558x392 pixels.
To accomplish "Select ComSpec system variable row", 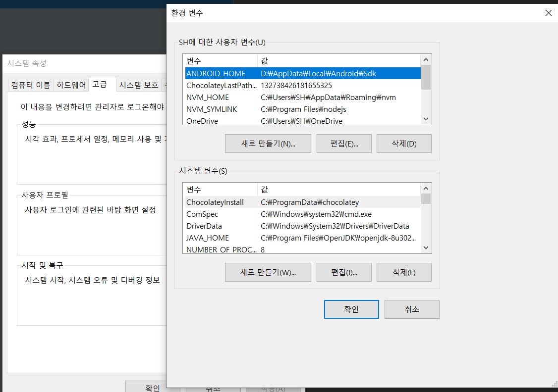I will [x=302, y=214].
